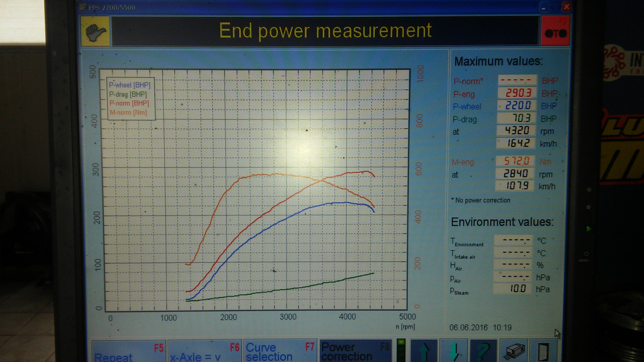
Task: Click the red roller symbol icon
Action: click(x=555, y=31)
